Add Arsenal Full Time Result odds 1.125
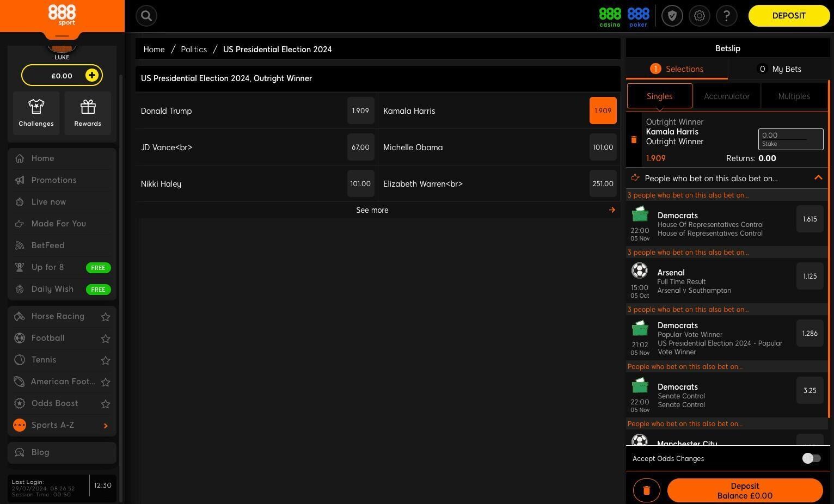Viewport: 834px width, 504px height. tap(810, 276)
